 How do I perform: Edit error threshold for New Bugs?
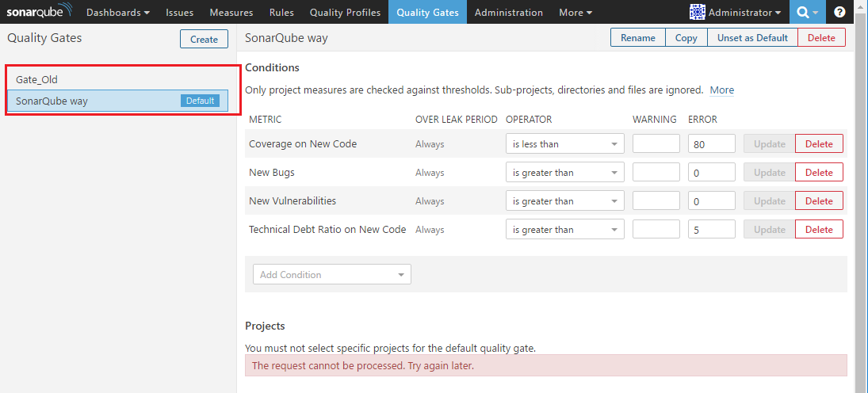click(x=711, y=172)
